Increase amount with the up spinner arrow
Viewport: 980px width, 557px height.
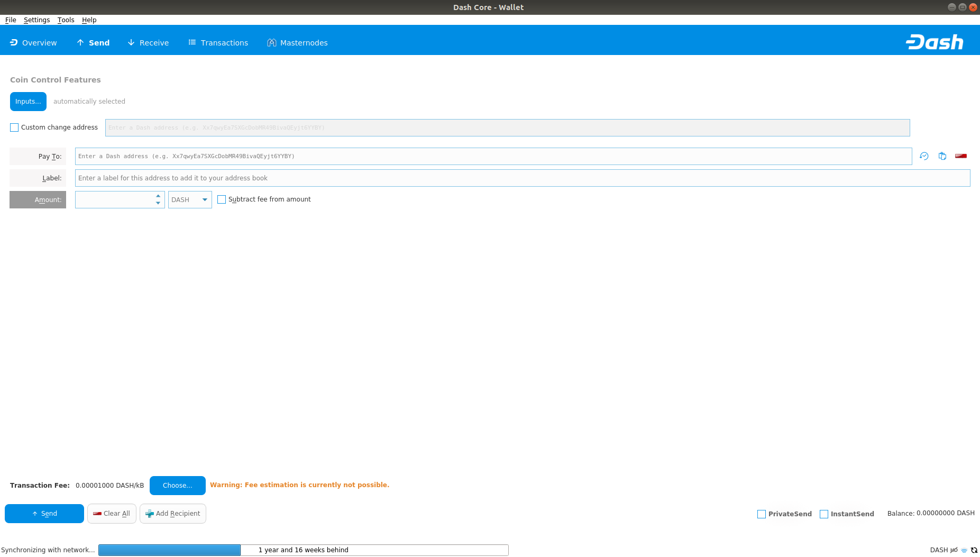158,196
